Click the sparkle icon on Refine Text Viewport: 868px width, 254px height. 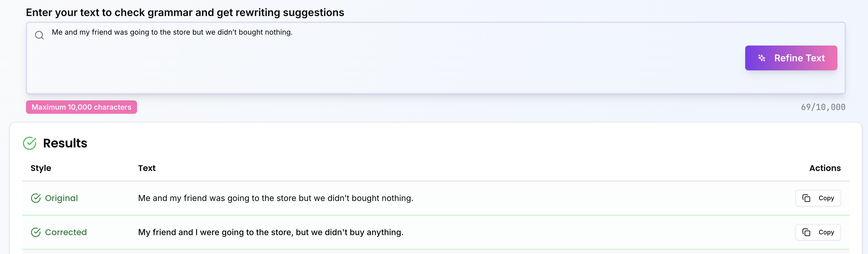coord(762,58)
